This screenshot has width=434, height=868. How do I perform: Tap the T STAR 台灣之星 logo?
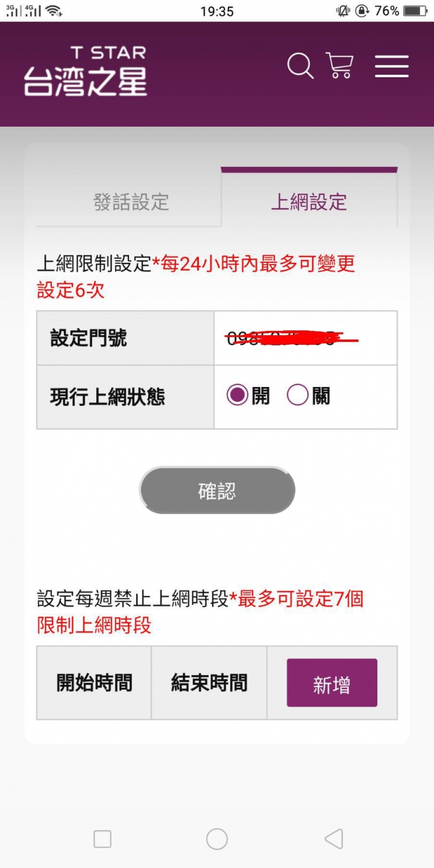[86, 71]
